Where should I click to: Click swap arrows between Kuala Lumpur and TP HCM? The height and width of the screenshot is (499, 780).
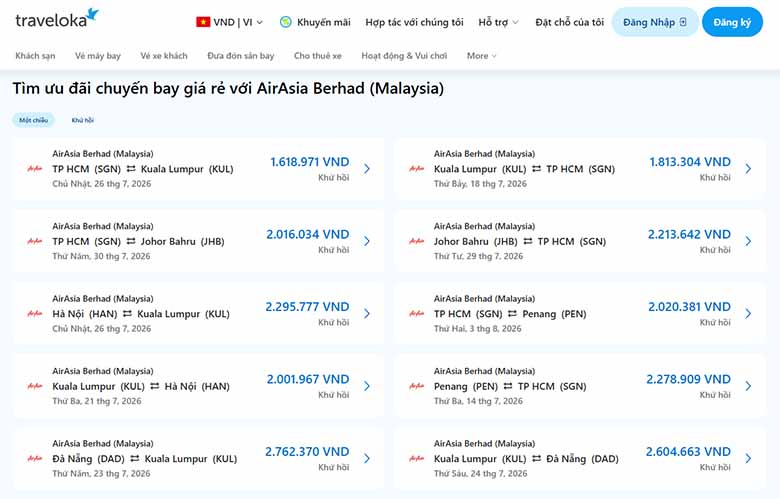(x=536, y=169)
